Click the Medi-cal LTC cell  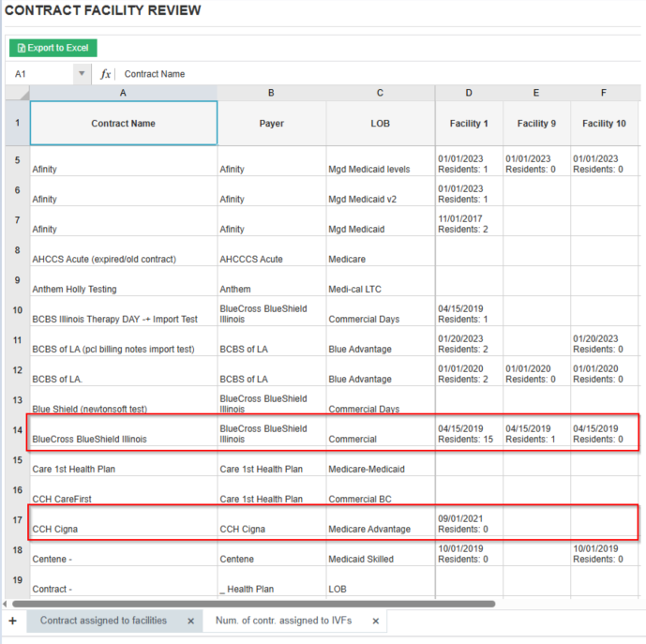381,281
